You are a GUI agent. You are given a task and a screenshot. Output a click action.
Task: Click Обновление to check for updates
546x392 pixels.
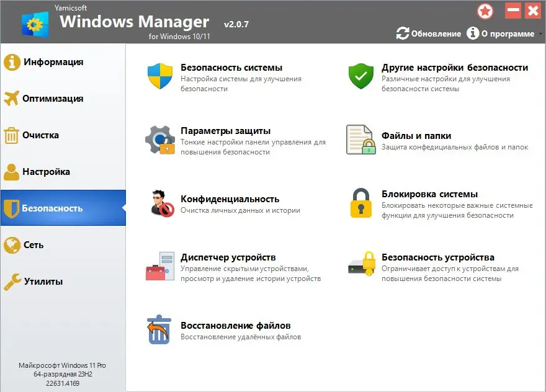(x=433, y=34)
